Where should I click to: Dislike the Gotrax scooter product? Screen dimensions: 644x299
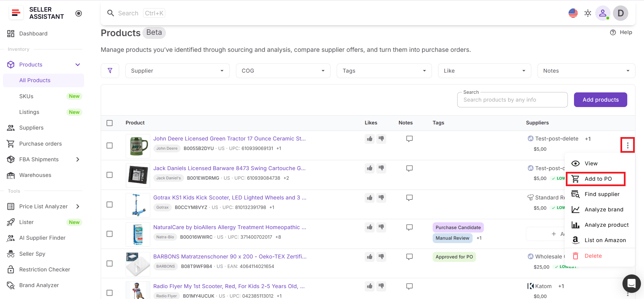pos(381,198)
